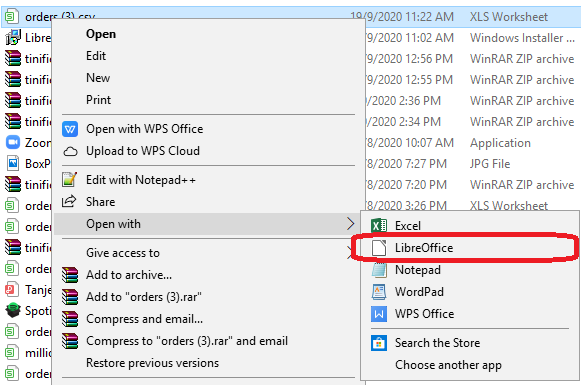Screen dimensions: 581x386
Task: Click the Notepad icon in submenu
Action: (379, 270)
